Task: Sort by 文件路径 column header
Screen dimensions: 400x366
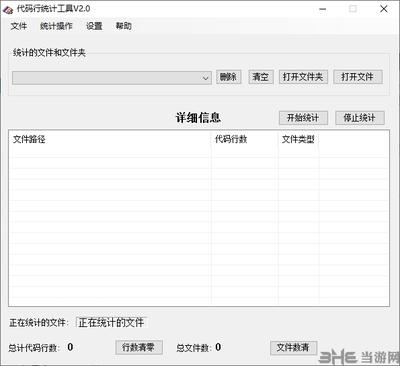Action: pyautogui.click(x=110, y=139)
